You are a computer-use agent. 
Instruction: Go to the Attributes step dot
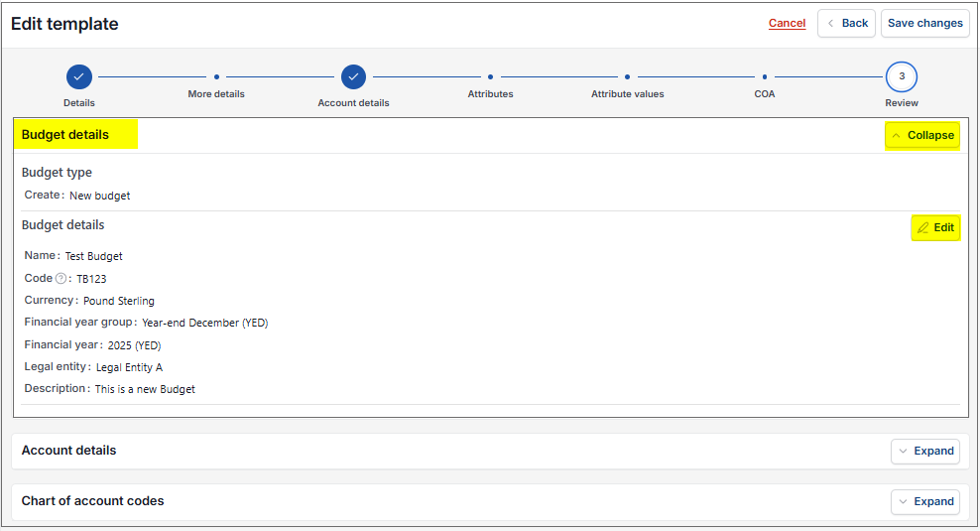pos(490,77)
